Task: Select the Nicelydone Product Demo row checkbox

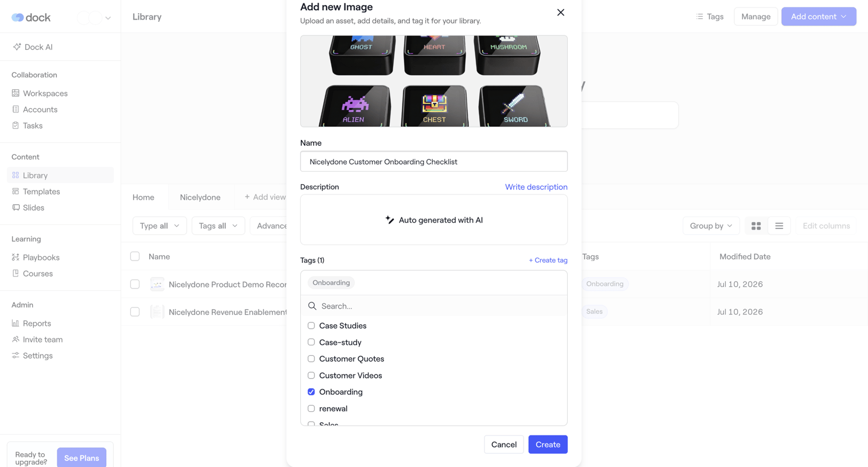Action: coord(135,284)
